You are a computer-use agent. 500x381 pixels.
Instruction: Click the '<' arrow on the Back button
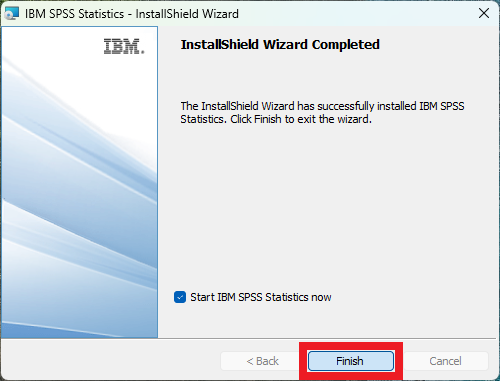[250, 361]
